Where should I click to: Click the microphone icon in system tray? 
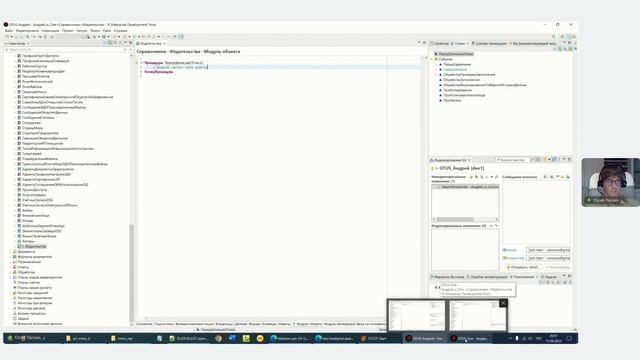[x=517, y=338]
